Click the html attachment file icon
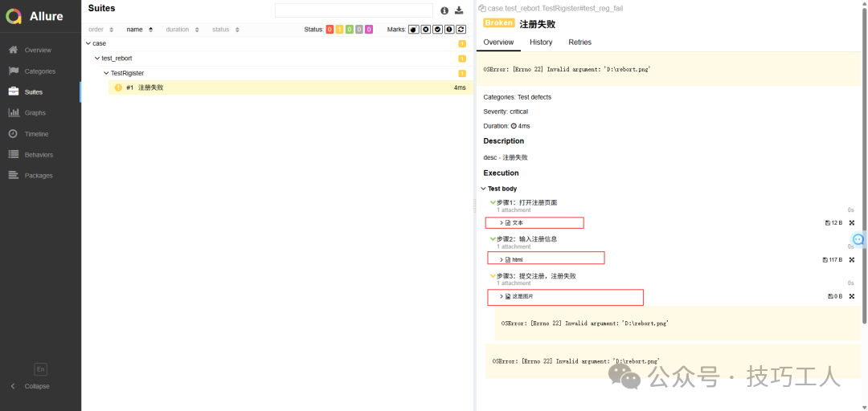The width and height of the screenshot is (868, 411). (x=508, y=259)
